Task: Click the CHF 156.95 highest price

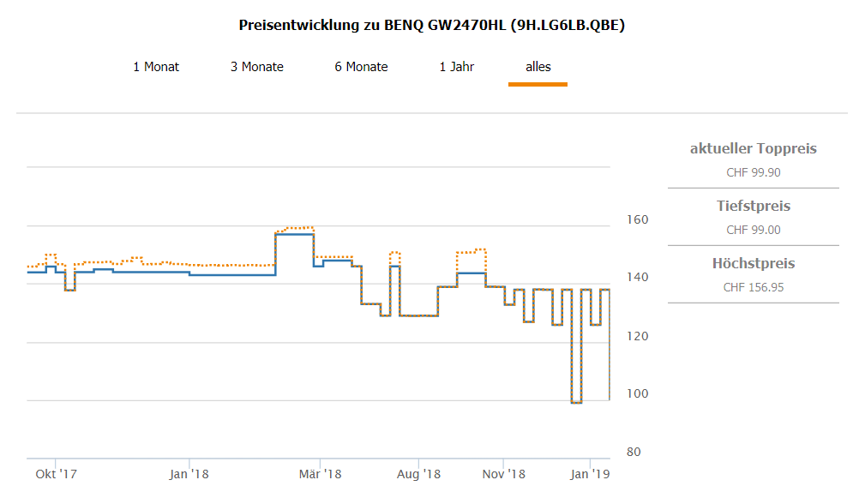Action: point(754,287)
